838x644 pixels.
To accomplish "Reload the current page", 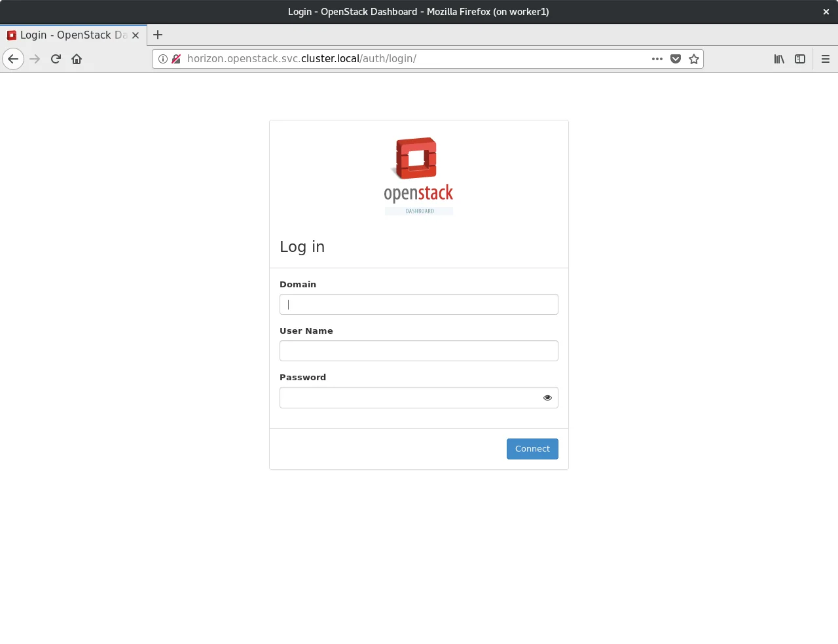I will point(56,59).
